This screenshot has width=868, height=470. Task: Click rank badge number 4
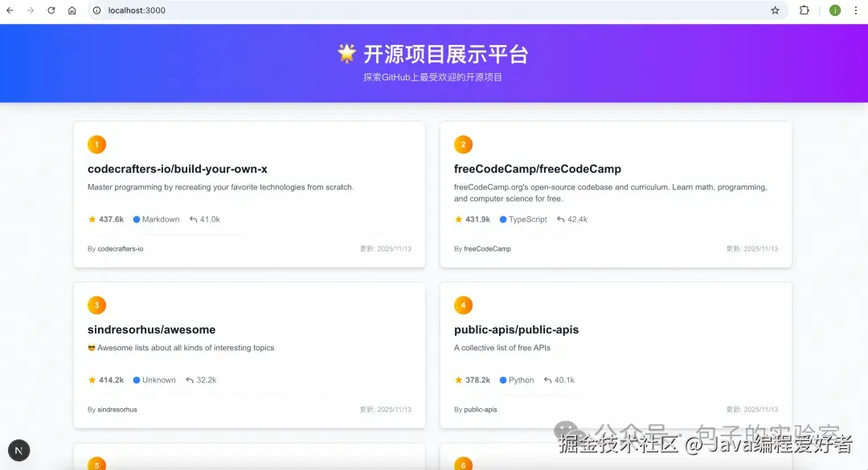[x=464, y=305]
